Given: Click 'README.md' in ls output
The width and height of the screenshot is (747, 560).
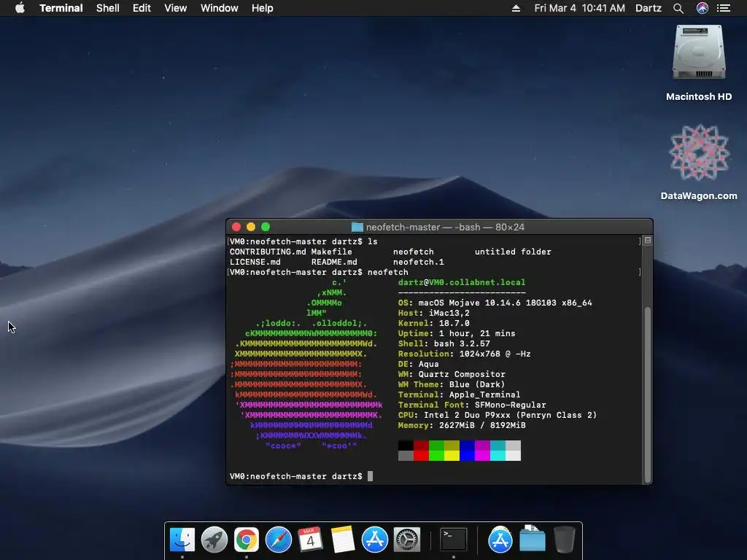Looking at the screenshot, I should pos(334,262).
